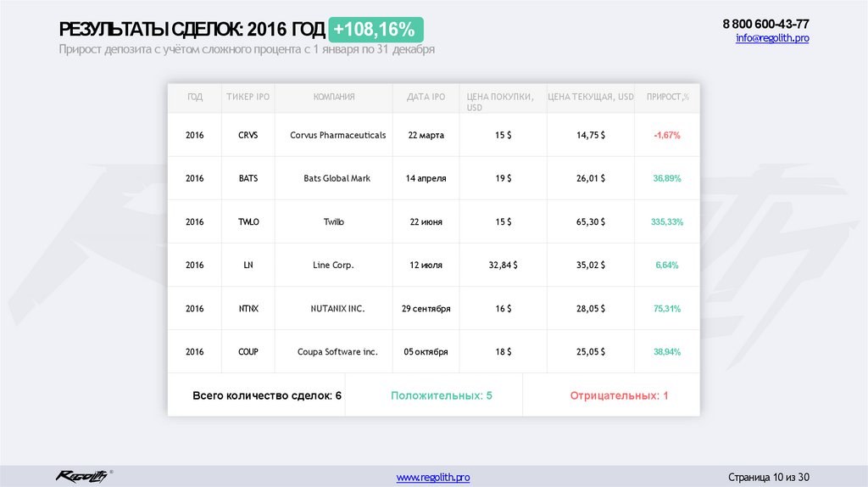This screenshot has height=487, width=868.
Task: Click the Отрицательных: 1 summary
Action: click(x=619, y=395)
